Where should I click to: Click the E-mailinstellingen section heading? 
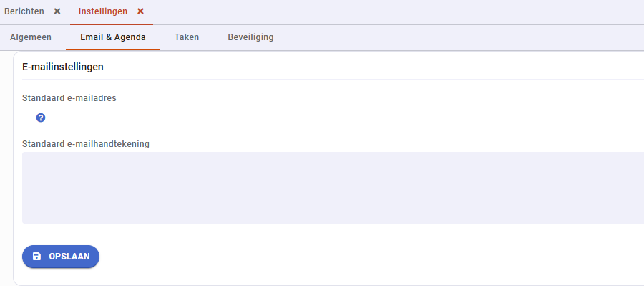pyautogui.click(x=63, y=67)
